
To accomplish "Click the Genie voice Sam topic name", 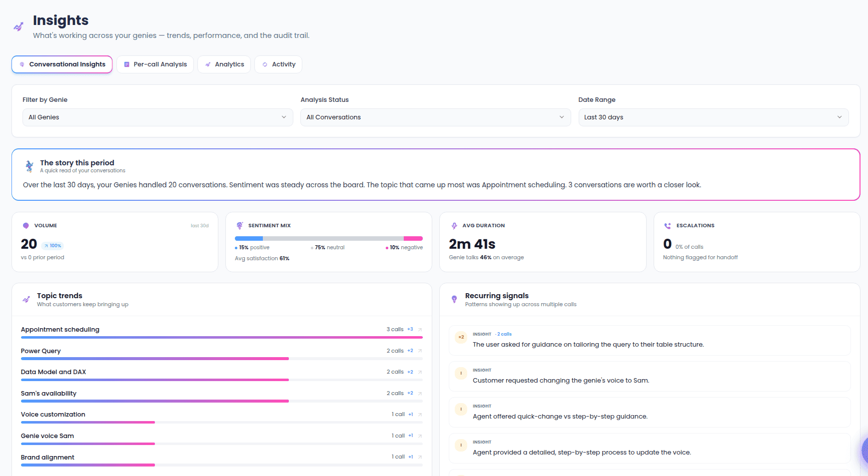I will coord(47,436).
